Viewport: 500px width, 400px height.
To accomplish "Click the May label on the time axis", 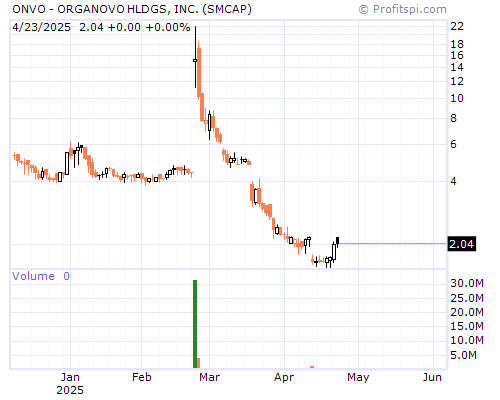I will coord(358,377).
